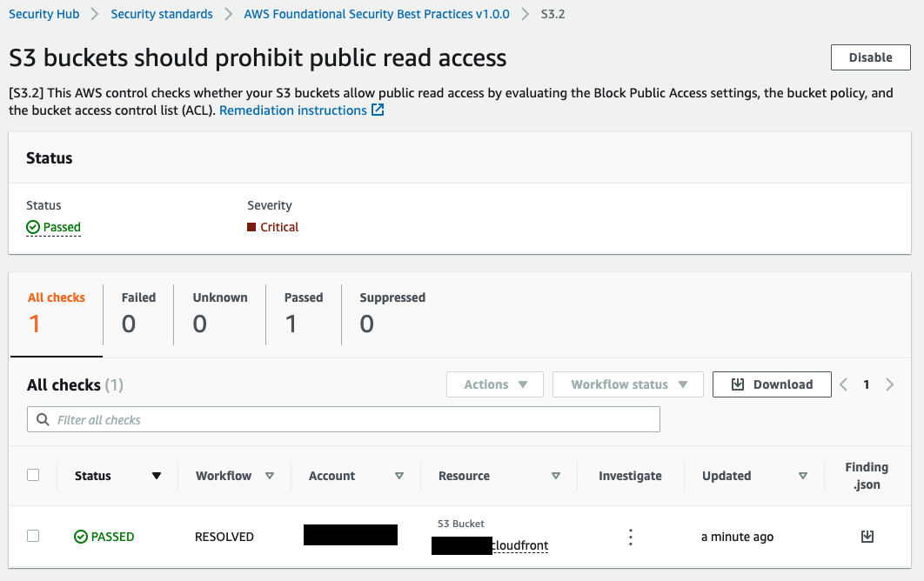Switch to the Suppressed tab
Image resolution: width=924 pixels, height=581 pixels.
pos(392,313)
